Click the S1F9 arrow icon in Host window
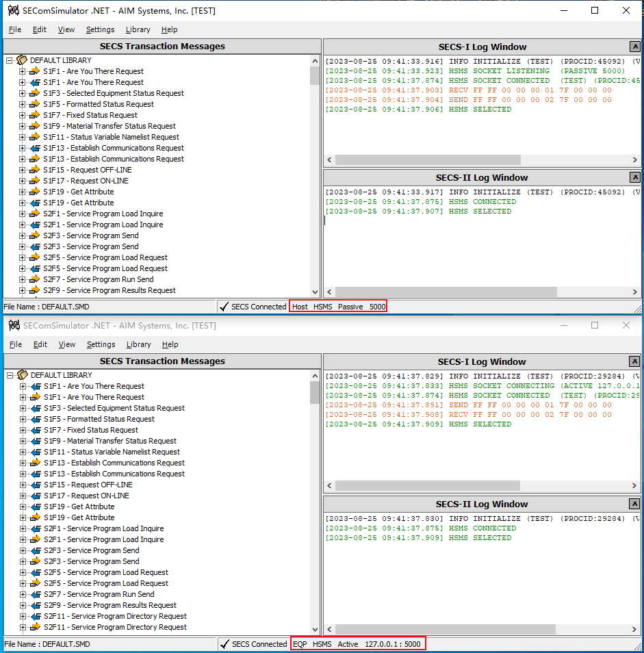The image size is (644, 653). click(34, 126)
